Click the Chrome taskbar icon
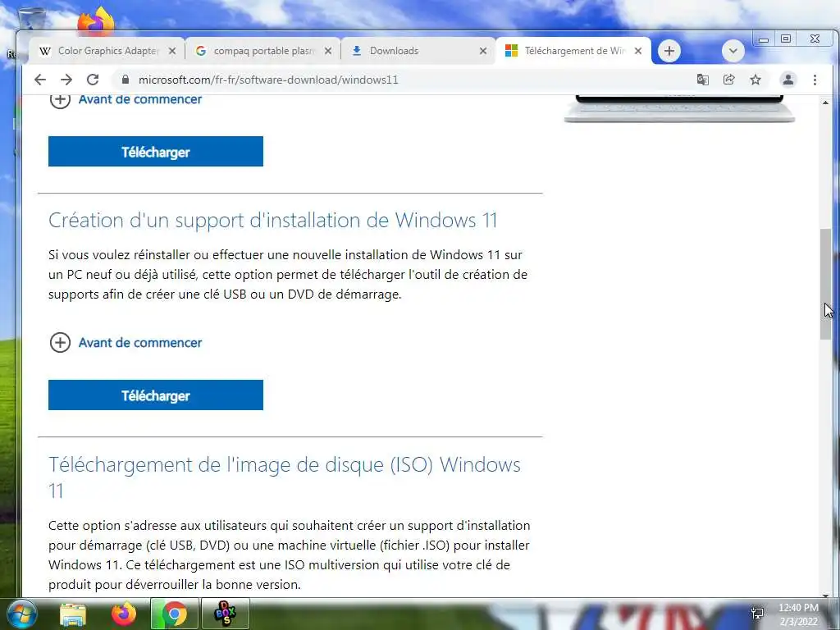This screenshot has width=840, height=630. pos(174,614)
